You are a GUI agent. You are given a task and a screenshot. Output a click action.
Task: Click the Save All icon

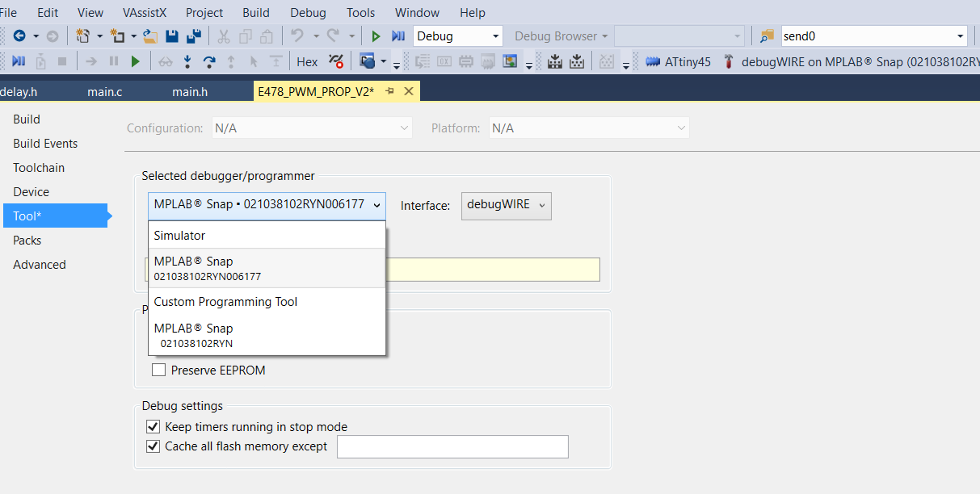(x=193, y=36)
